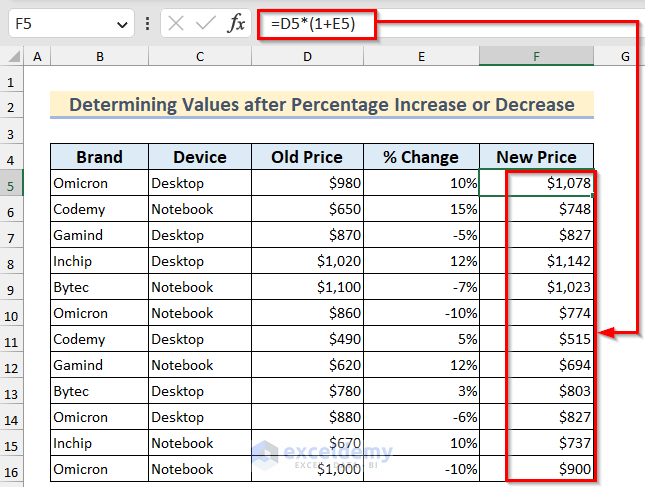The image size is (645, 487).
Task: Click the New Price header cell
Action: (536, 157)
